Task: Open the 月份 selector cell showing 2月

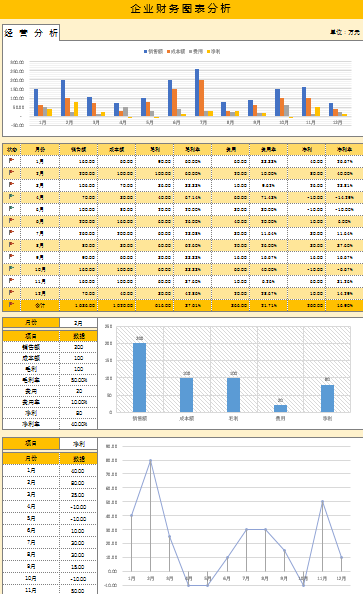Action: (x=78, y=323)
